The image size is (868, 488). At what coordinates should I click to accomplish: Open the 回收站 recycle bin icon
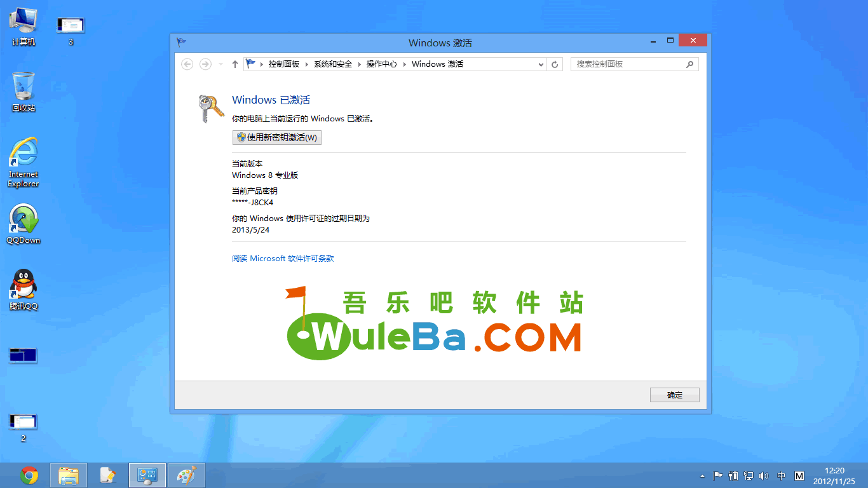[x=24, y=91]
